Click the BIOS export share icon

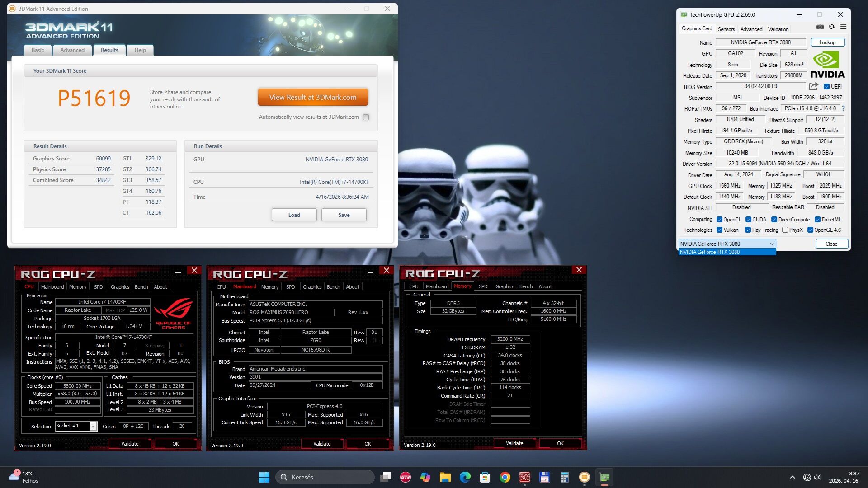[x=813, y=86]
